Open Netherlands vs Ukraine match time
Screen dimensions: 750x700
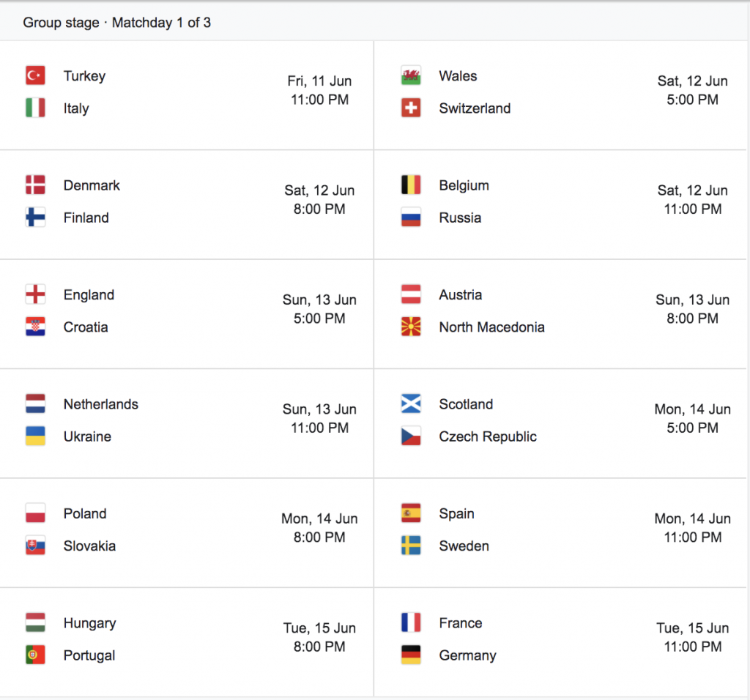click(319, 428)
